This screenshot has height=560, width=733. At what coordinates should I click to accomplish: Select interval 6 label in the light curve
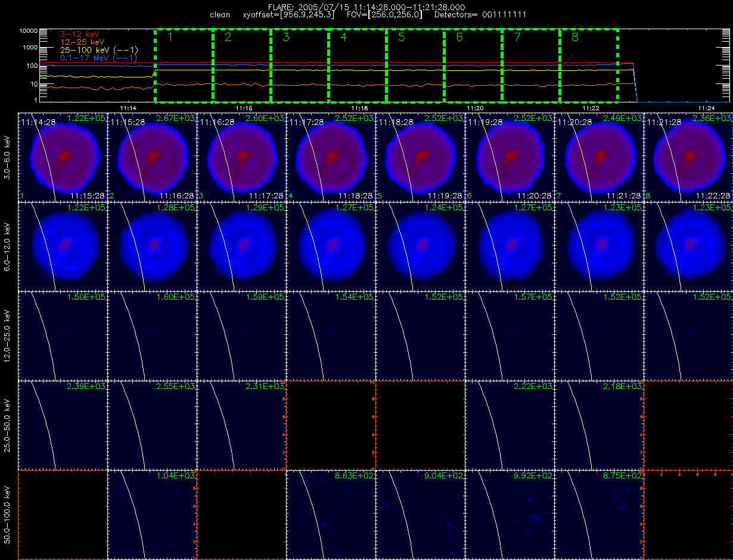tap(459, 38)
